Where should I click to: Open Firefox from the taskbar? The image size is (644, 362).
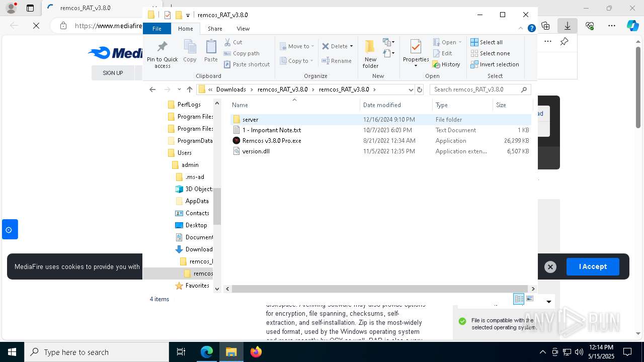click(256, 352)
